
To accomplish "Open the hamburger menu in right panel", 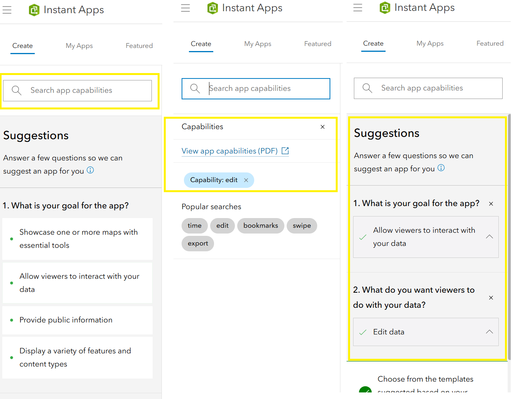I will click(358, 8).
